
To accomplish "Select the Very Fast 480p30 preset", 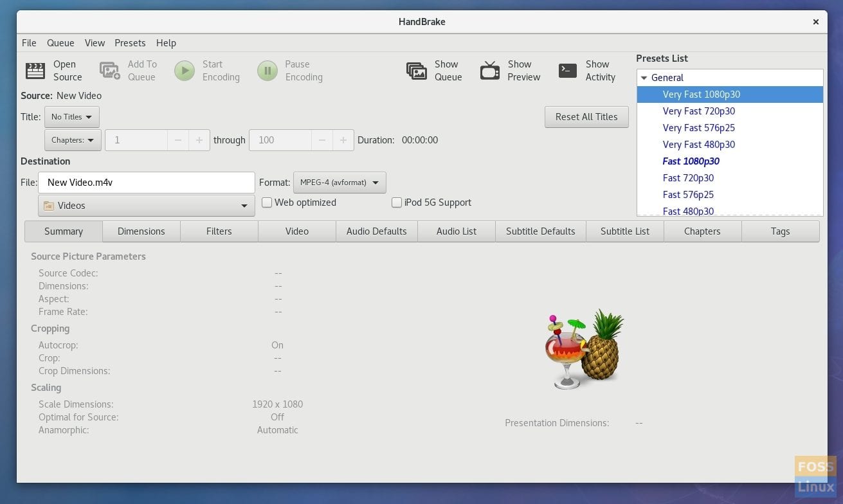I will [x=730, y=145].
